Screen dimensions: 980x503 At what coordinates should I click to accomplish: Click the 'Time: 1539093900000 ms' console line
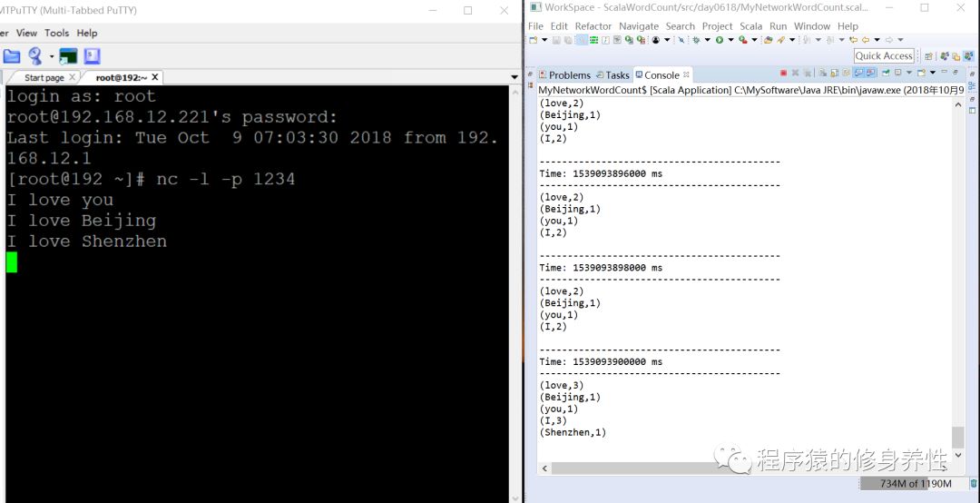coord(601,361)
